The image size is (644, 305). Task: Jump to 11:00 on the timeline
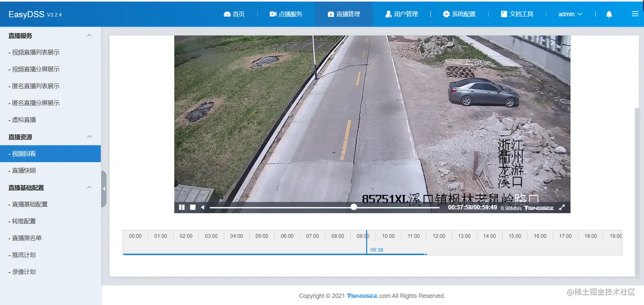pyautogui.click(x=414, y=236)
